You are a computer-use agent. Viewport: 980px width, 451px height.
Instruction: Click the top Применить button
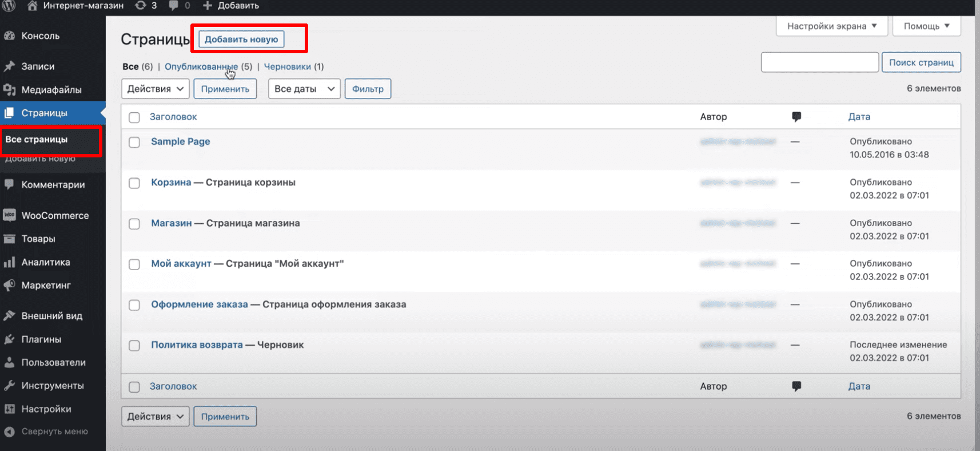pyautogui.click(x=225, y=89)
